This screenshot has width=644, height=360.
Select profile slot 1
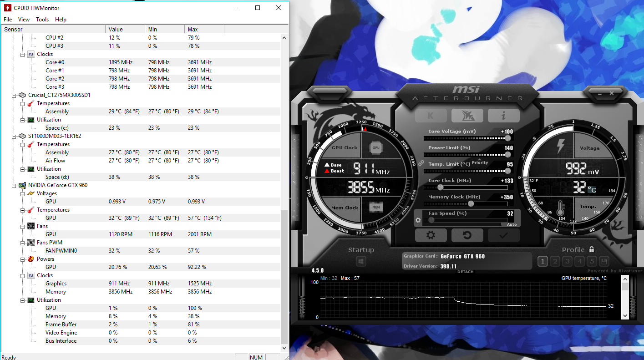click(x=543, y=261)
